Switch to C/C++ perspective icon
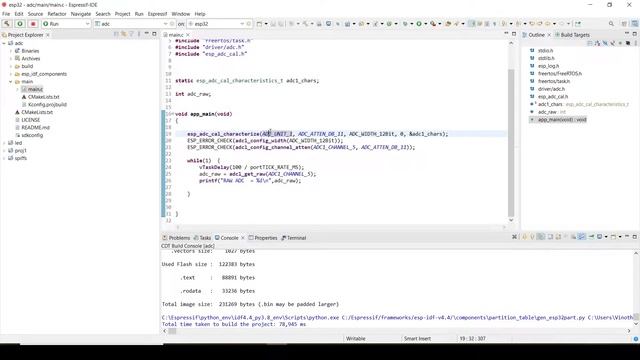This screenshot has width=640, height=360. 635,24
